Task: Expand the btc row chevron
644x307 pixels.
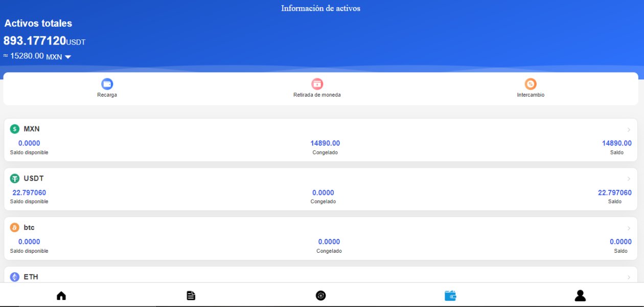Action: [x=629, y=228]
